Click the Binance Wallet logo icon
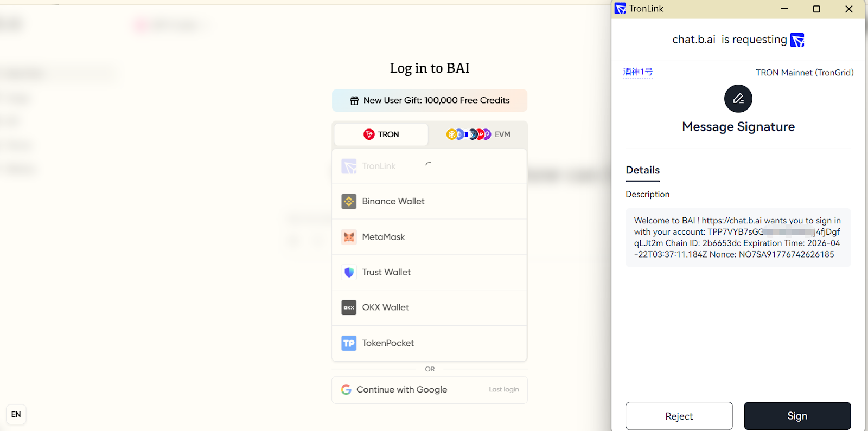 tap(349, 202)
